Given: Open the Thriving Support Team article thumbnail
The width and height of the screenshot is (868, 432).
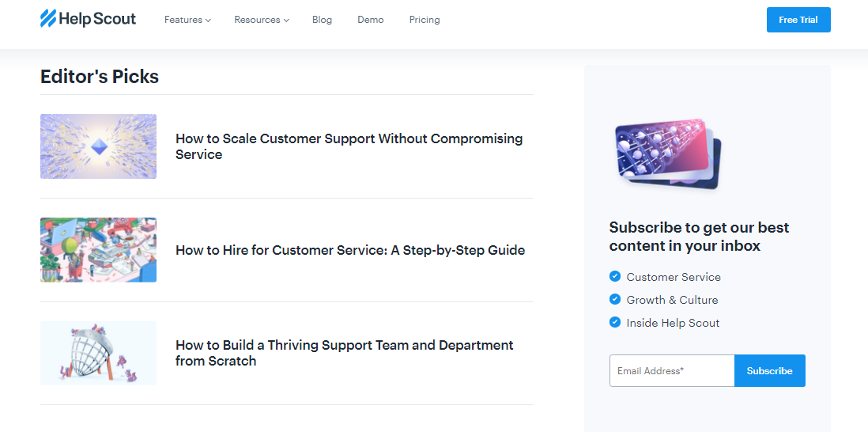Looking at the screenshot, I should click(98, 353).
